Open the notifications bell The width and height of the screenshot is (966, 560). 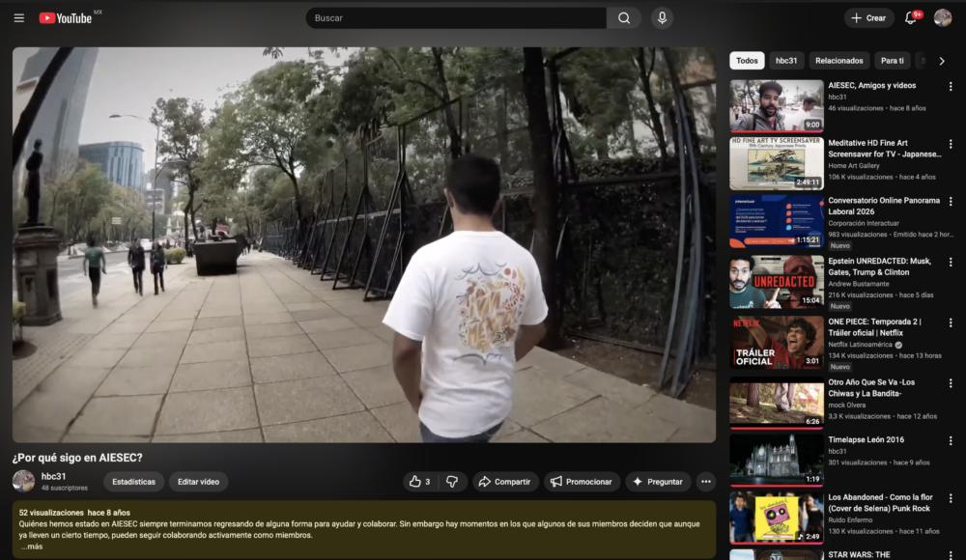pyautogui.click(x=910, y=18)
